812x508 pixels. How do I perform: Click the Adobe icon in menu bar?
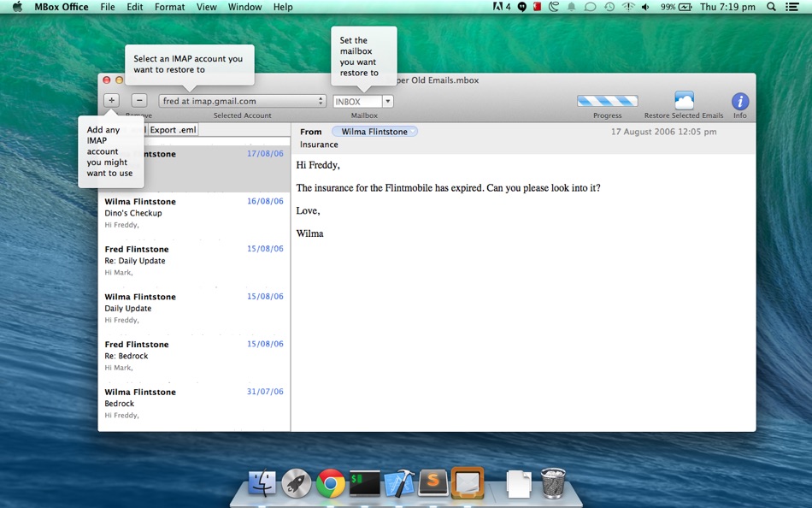pos(497,7)
